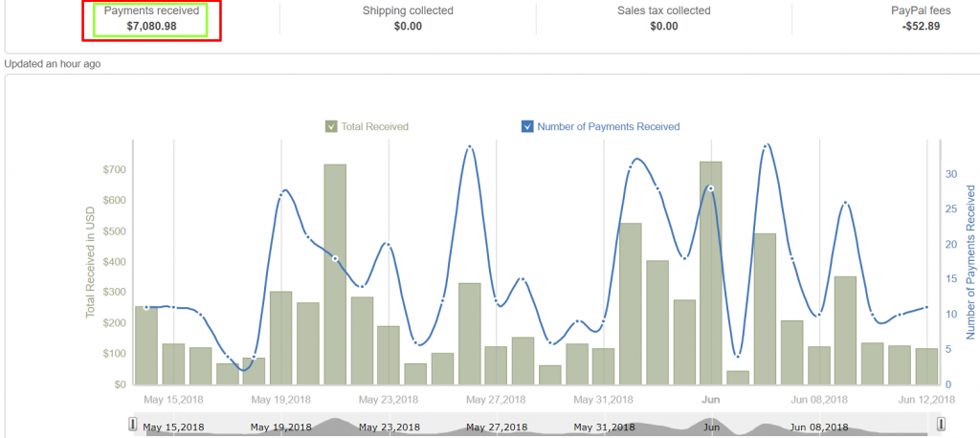Click the May 23,2018 x-axis label
Viewport: 980px width, 438px height.
click(388, 399)
